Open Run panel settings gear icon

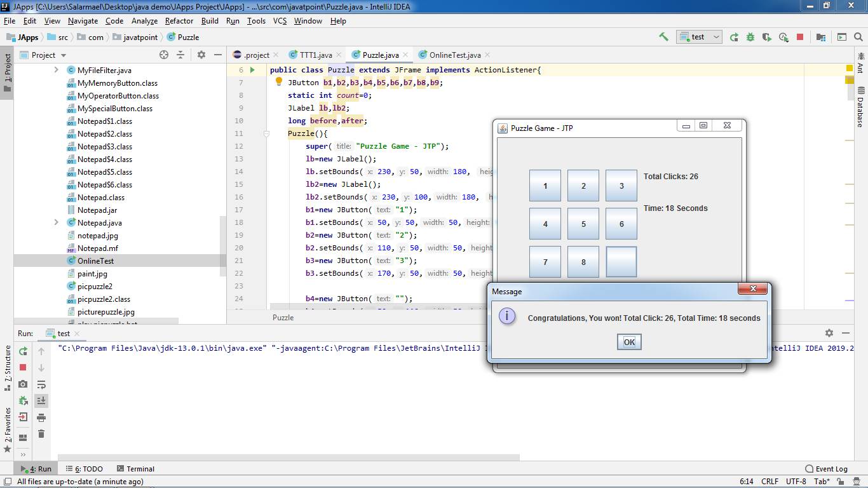click(829, 333)
